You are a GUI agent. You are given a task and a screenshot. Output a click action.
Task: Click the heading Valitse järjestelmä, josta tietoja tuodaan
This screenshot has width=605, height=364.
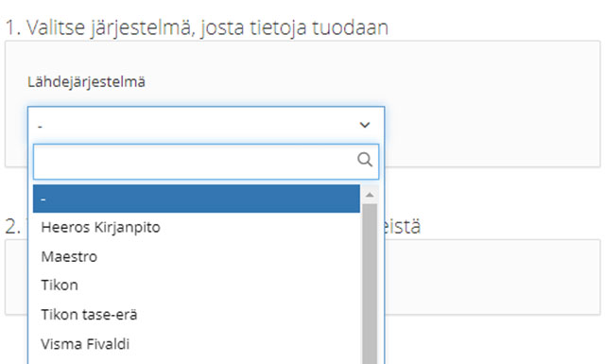197,28
